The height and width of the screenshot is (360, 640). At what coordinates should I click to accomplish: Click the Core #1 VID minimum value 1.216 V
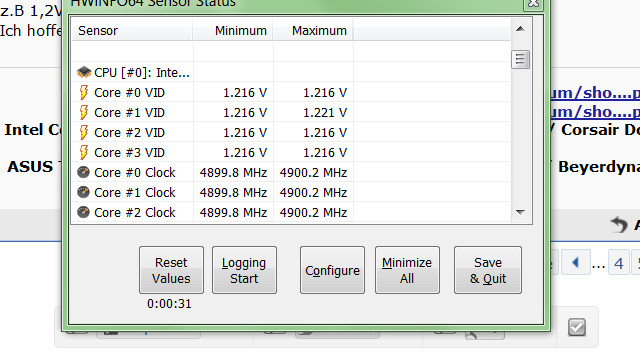pos(245,113)
